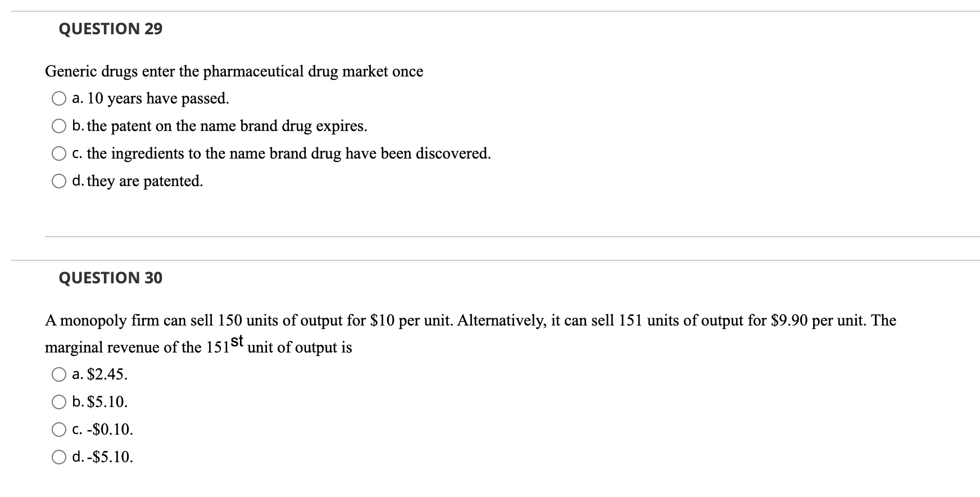Select answer a '$2.45' for Question 30
Screen dimensions: 980x497
58,373
